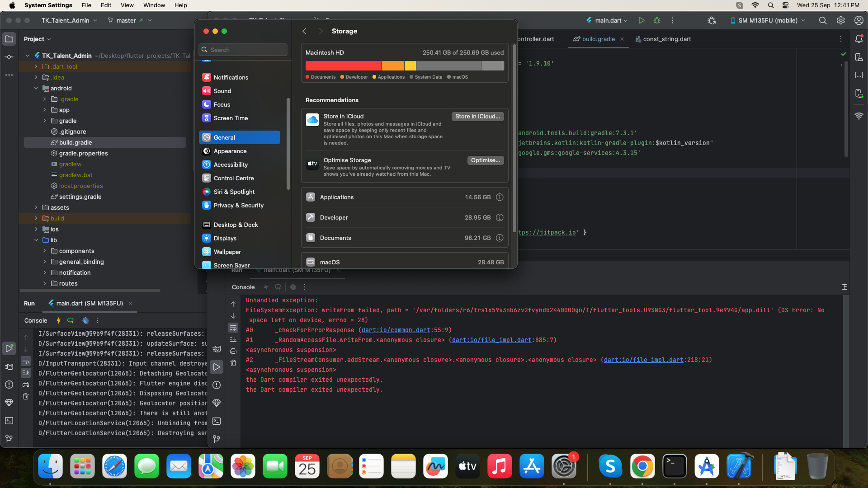Open the SM M135FU device selector dropdown

pyautogui.click(x=768, y=20)
